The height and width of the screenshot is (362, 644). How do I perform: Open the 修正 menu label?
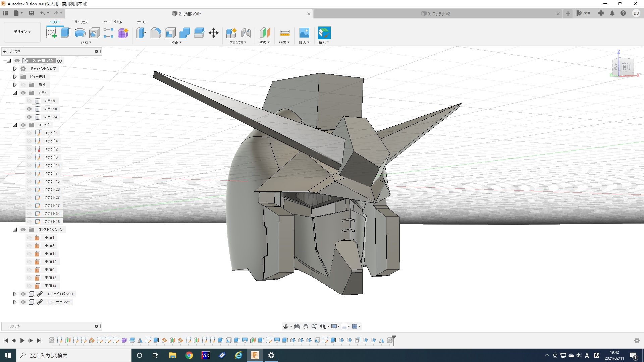[176, 43]
